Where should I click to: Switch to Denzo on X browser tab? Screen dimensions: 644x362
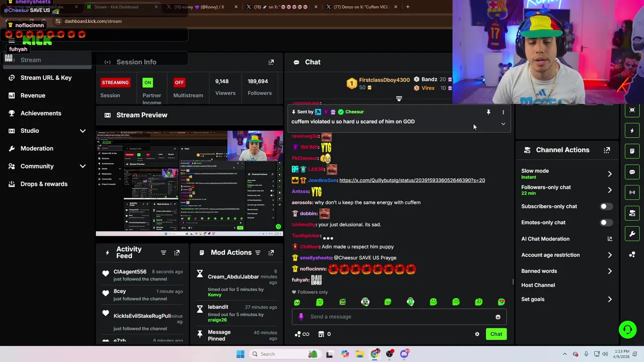(360, 7)
